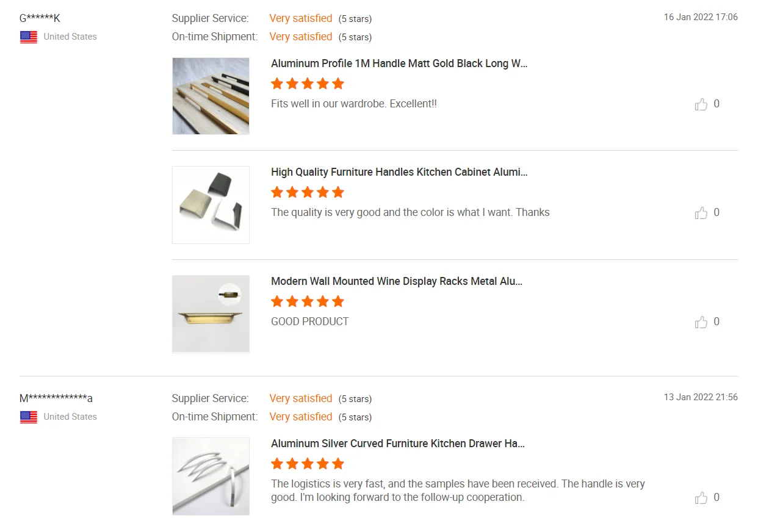Screen dimensions: 758x532
Task: Click reviewer name G******K
Action: [x=40, y=18]
